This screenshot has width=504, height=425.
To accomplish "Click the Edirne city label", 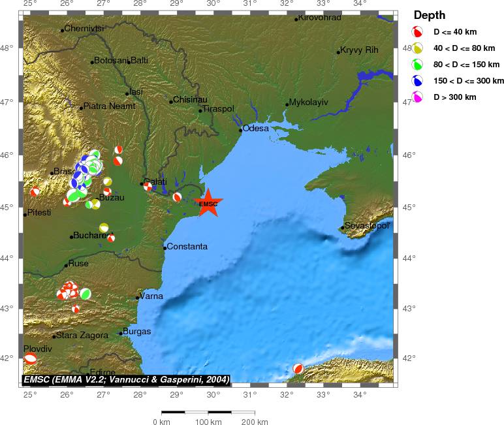I will (x=102, y=371).
